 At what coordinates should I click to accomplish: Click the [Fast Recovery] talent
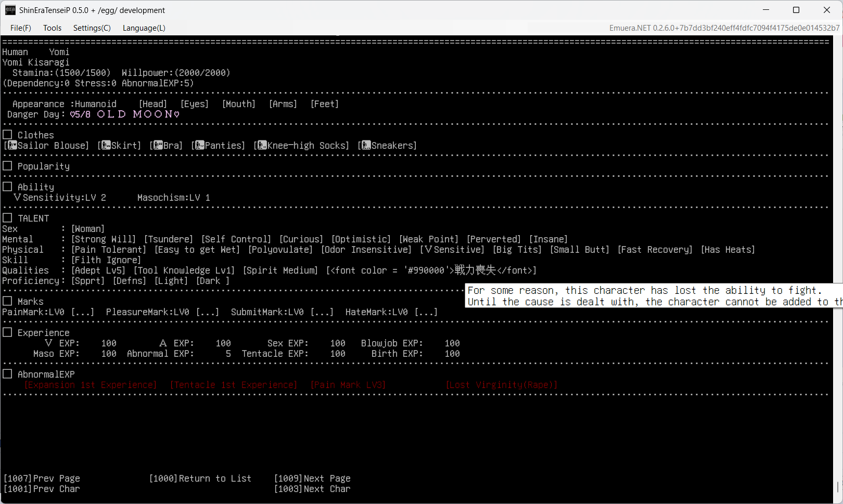655,250
